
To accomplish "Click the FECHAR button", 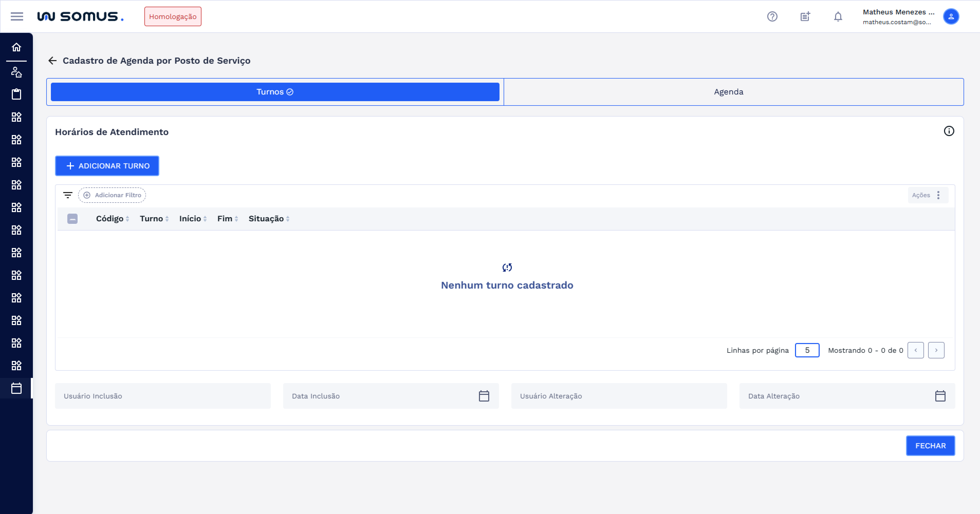I will [x=930, y=445].
